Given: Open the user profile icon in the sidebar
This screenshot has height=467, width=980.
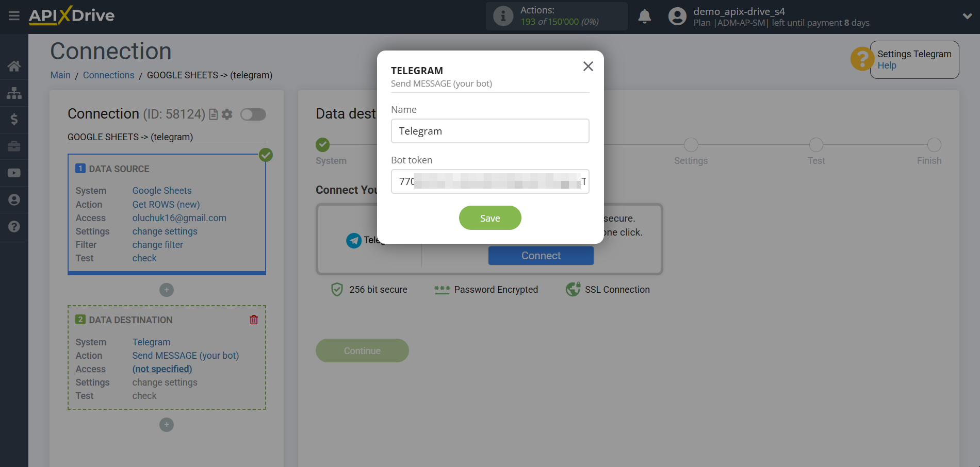Looking at the screenshot, I should [14, 199].
